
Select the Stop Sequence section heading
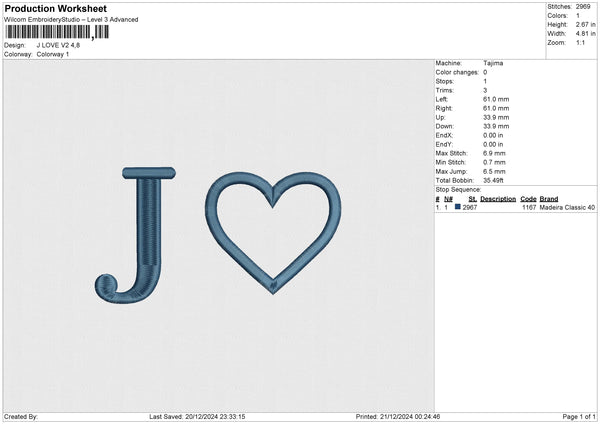pyautogui.click(x=458, y=188)
